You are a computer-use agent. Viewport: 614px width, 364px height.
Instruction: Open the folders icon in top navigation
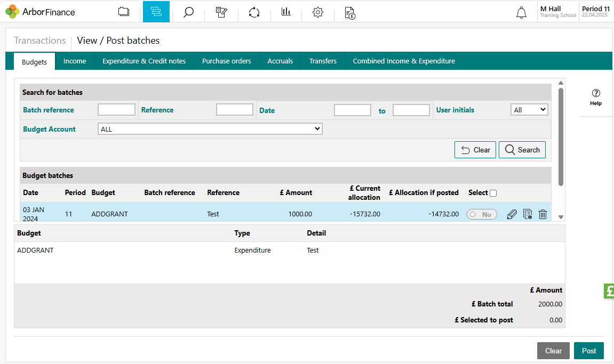[x=124, y=12]
